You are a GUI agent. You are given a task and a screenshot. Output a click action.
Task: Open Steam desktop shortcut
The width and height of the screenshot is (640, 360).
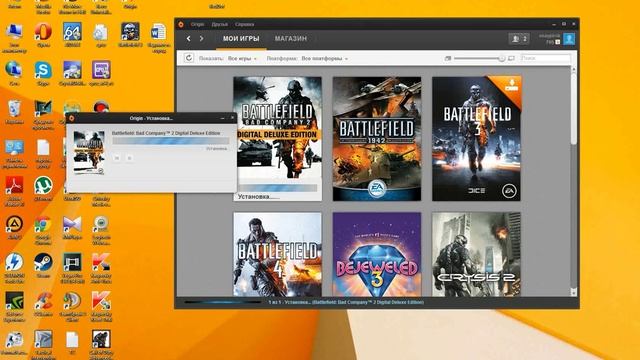point(43,262)
